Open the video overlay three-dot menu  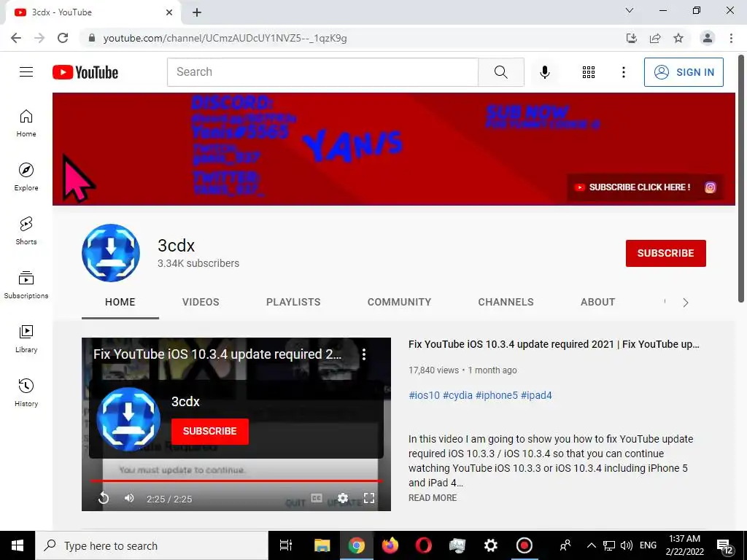click(x=363, y=354)
